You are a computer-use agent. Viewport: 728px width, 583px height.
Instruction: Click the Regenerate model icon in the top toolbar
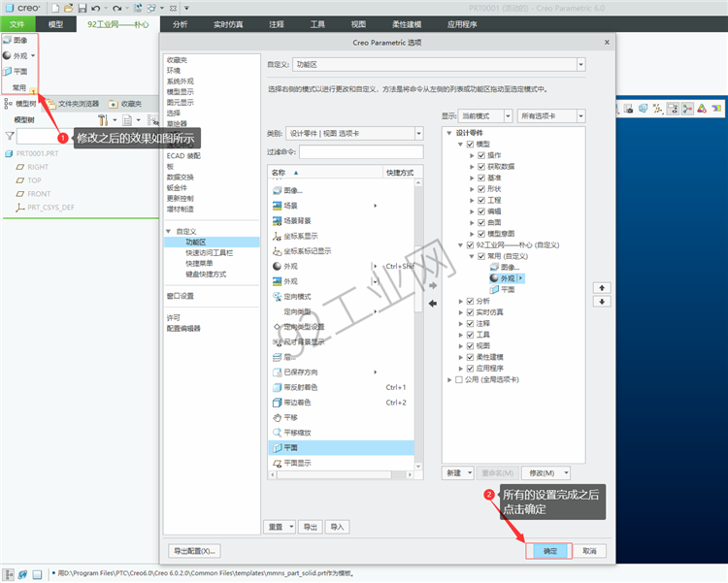138,8
